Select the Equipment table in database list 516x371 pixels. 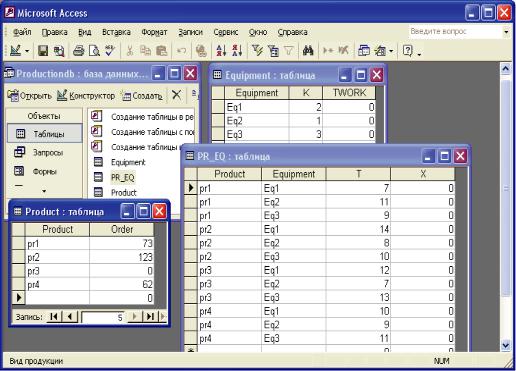(x=128, y=162)
